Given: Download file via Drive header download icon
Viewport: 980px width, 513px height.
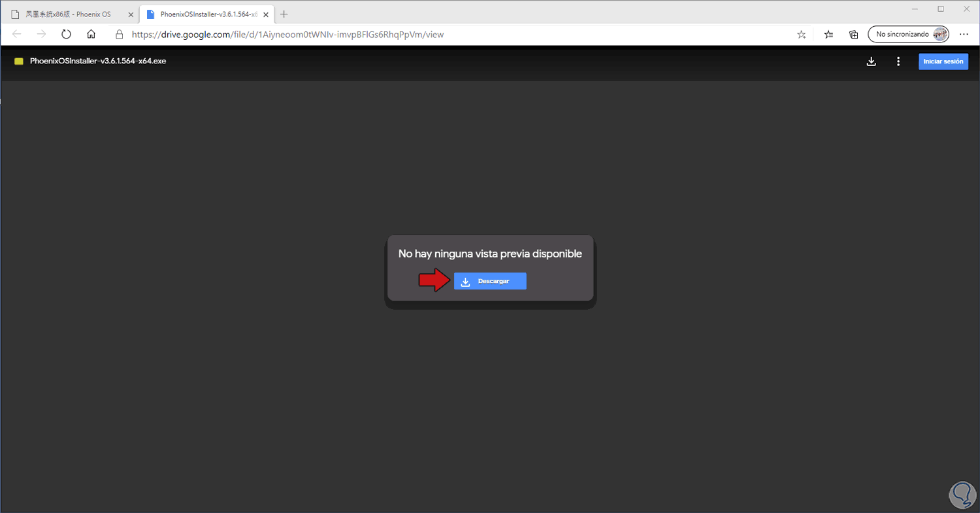Looking at the screenshot, I should 871,61.
